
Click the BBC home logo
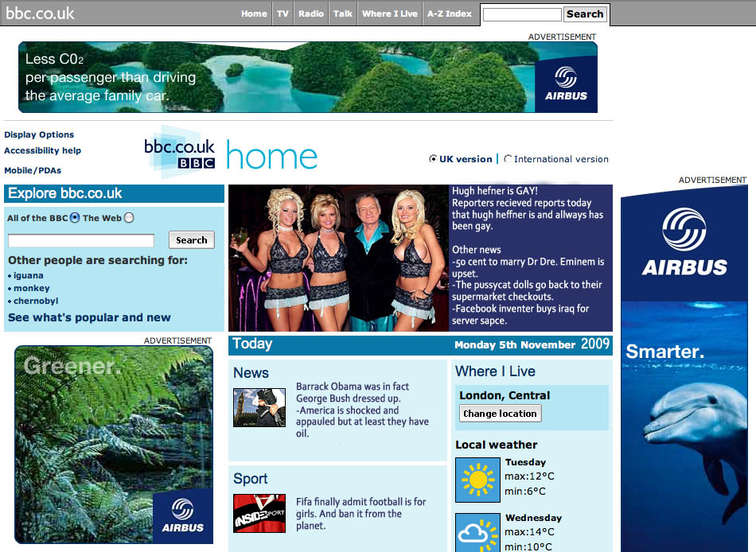179,151
